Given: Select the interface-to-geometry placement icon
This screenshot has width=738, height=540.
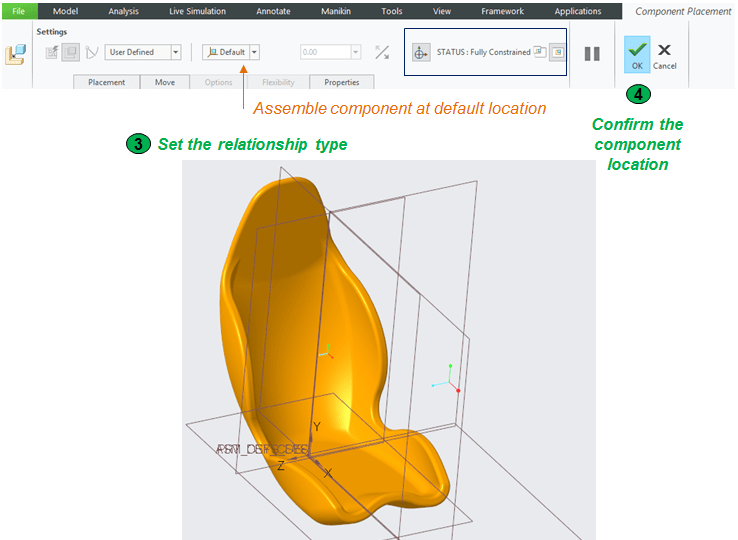Looking at the screenshot, I should (52, 52).
